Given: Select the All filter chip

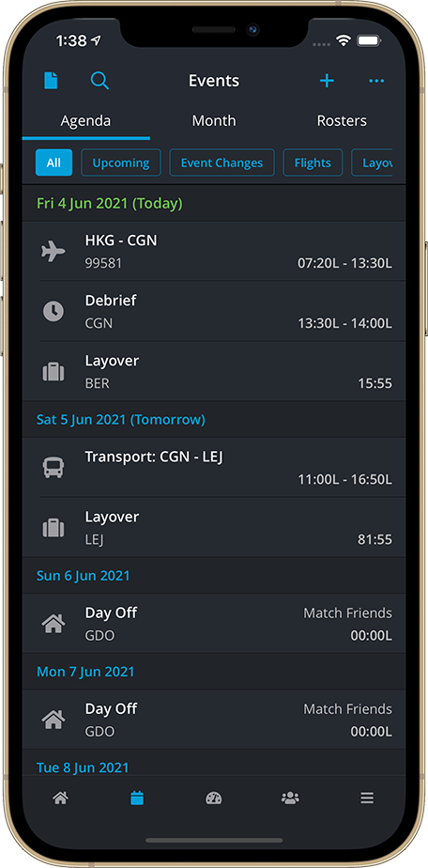Looking at the screenshot, I should (x=53, y=163).
